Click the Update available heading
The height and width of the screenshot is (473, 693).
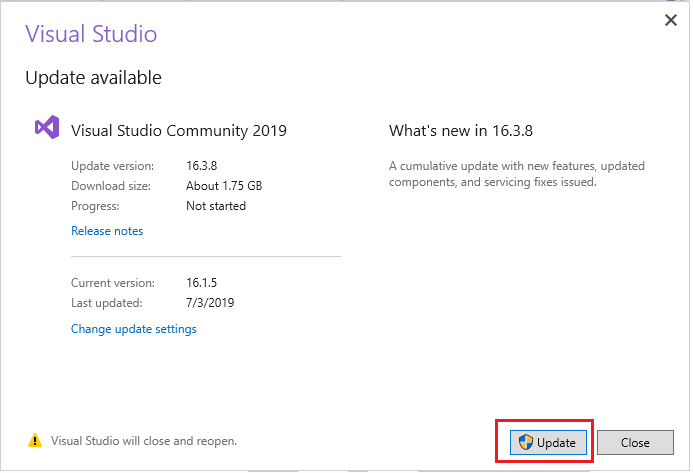click(x=93, y=78)
